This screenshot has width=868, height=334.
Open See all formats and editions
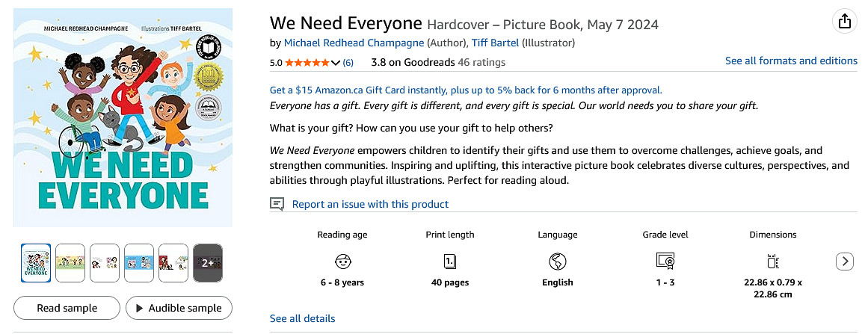[x=791, y=61]
